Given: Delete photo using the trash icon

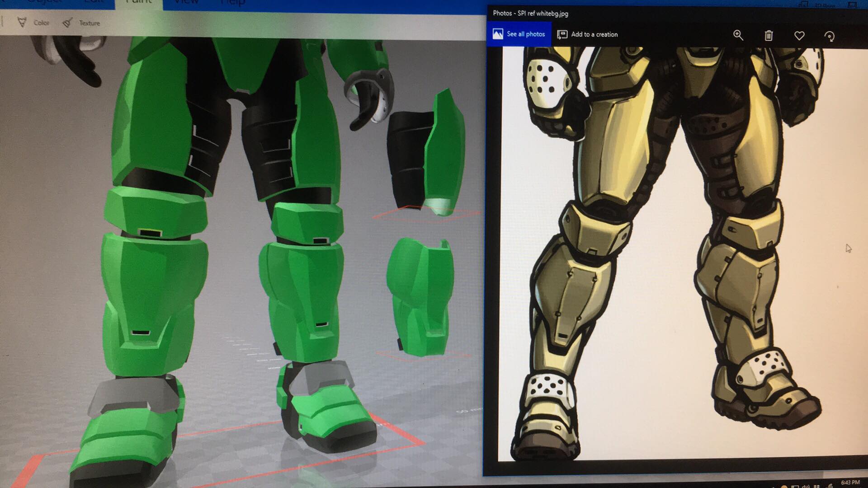Looking at the screenshot, I should [769, 35].
